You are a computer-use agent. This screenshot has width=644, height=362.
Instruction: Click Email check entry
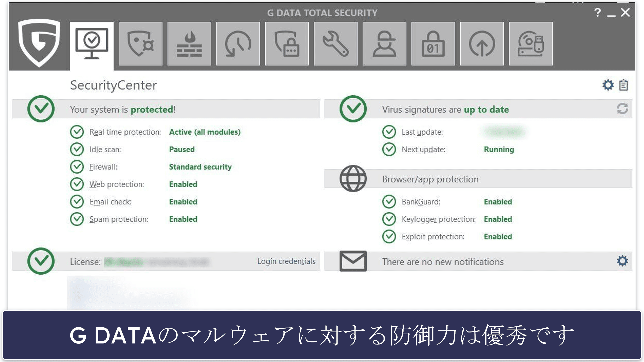point(110,202)
